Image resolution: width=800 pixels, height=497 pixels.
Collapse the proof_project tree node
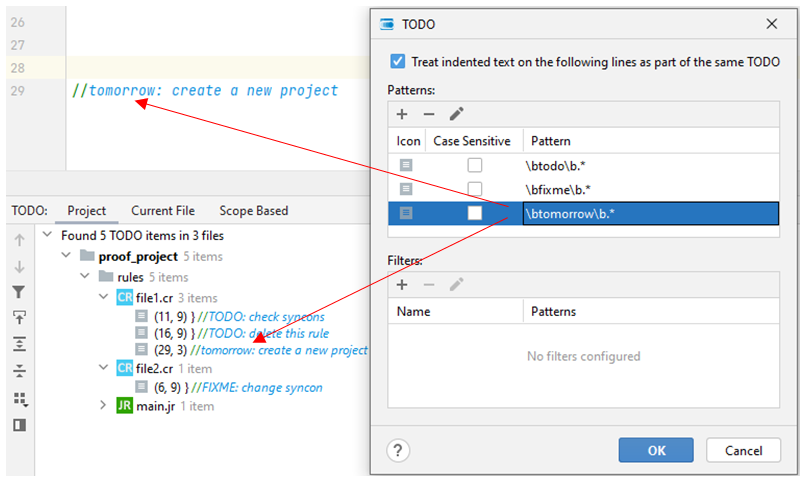pyautogui.click(x=66, y=257)
